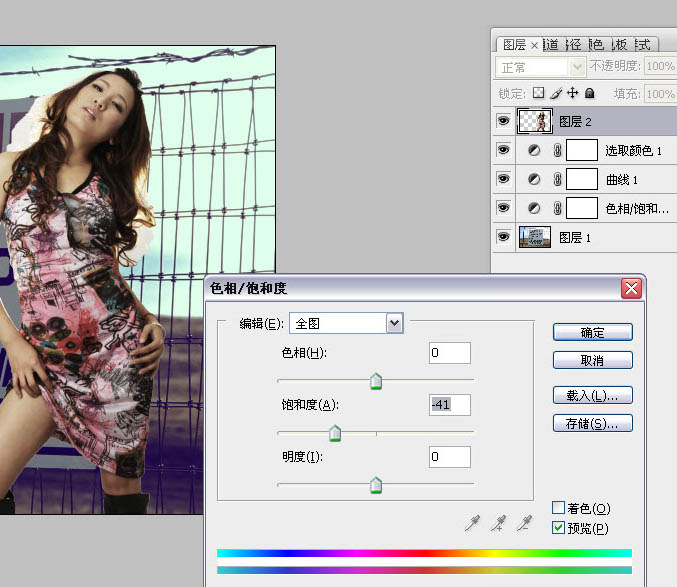Click the lock transparent pixels icon
Image resolution: width=677 pixels, height=587 pixels.
pos(538,93)
